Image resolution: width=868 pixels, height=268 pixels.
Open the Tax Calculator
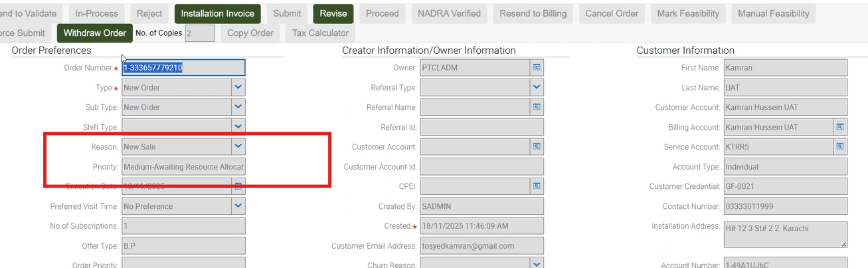[320, 33]
